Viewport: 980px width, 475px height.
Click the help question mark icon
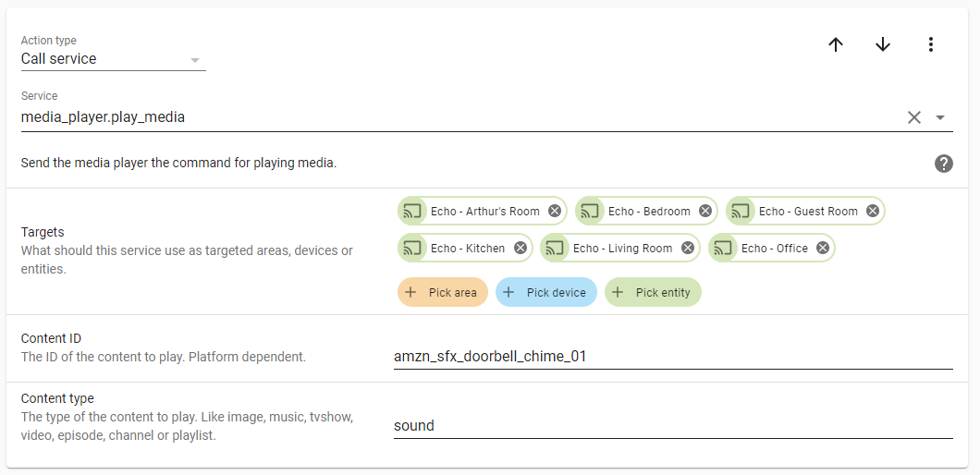pos(943,164)
